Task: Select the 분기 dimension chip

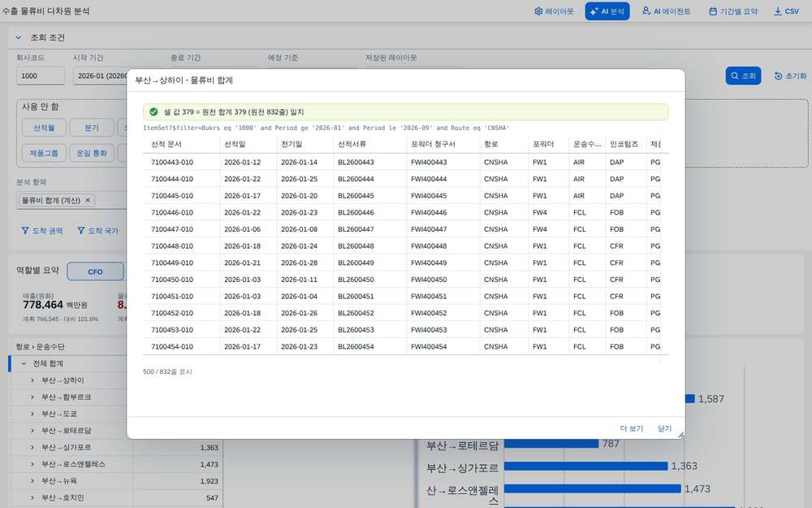Action: click(x=92, y=128)
